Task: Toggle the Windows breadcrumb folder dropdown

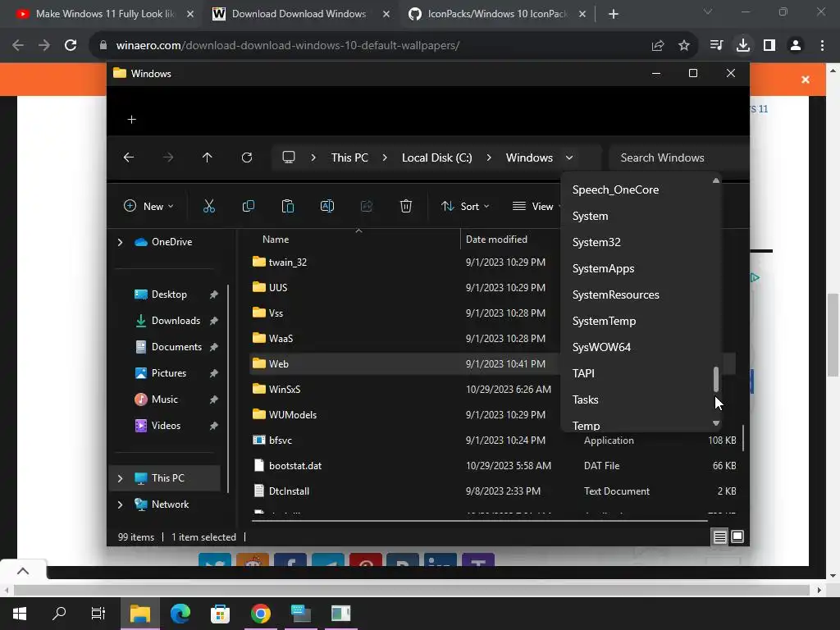Action: (569, 157)
